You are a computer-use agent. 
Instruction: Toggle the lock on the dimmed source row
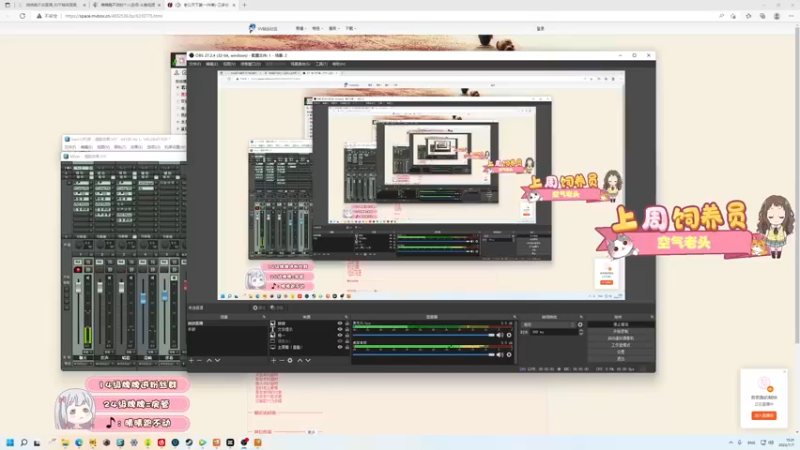pos(347,341)
